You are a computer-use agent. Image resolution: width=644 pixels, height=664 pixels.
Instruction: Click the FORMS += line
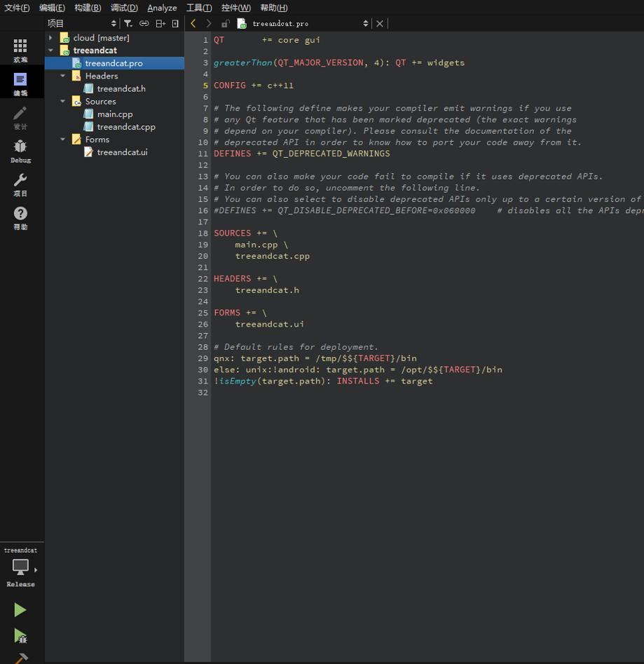pos(240,313)
